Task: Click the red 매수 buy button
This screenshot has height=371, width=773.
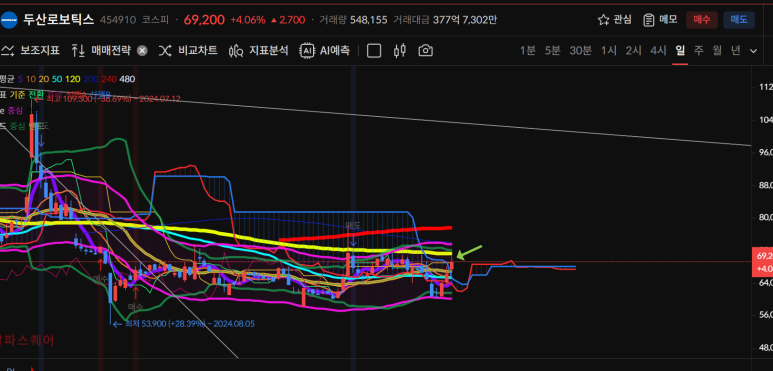Action: coord(702,20)
